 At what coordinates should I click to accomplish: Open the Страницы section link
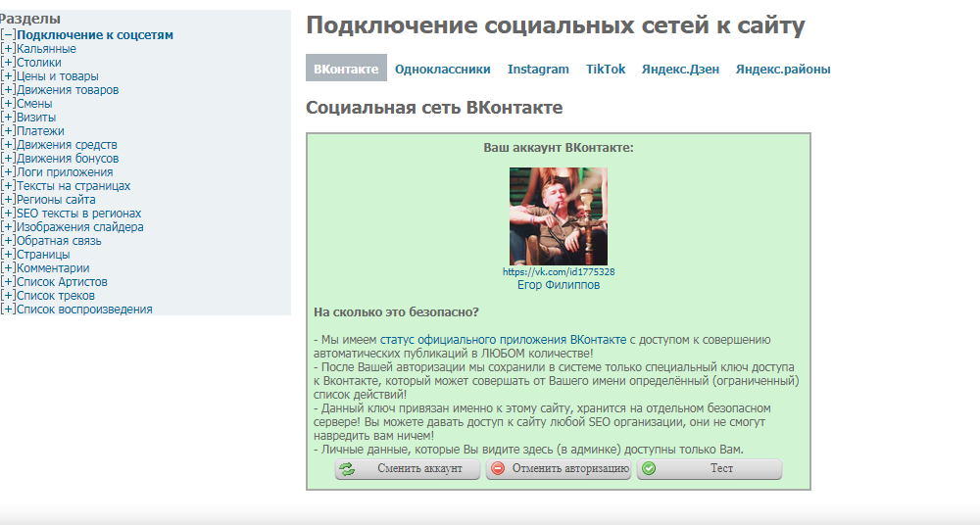(x=43, y=255)
